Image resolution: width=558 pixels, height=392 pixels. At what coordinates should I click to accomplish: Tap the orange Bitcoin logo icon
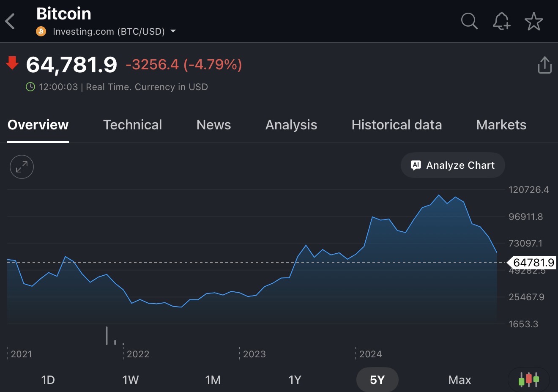pyautogui.click(x=41, y=31)
